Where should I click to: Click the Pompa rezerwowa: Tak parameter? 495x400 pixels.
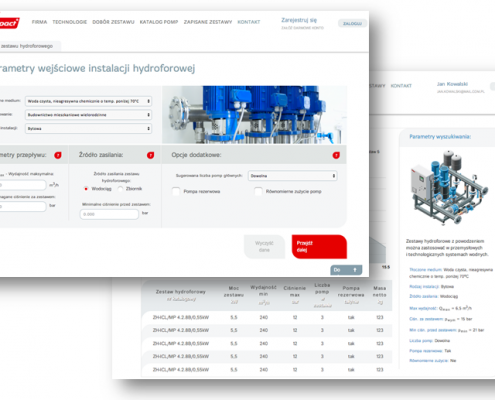(x=430, y=351)
